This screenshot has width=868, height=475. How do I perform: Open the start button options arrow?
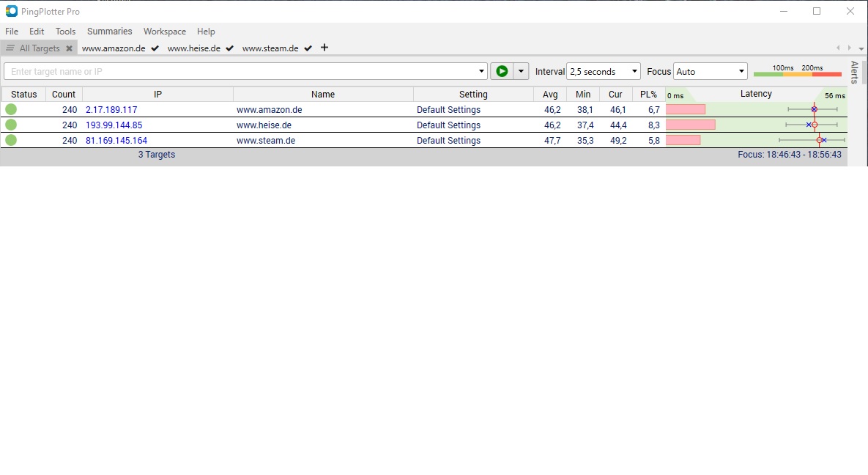point(521,71)
